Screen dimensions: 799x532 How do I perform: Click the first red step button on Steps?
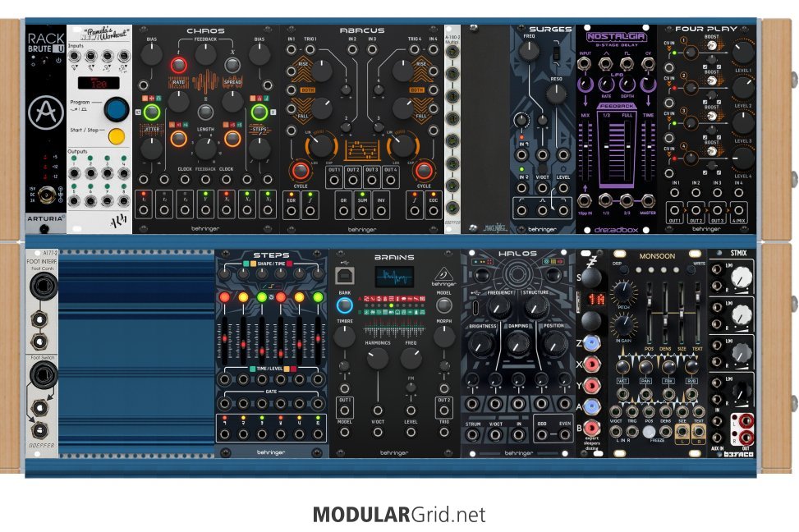225,297
